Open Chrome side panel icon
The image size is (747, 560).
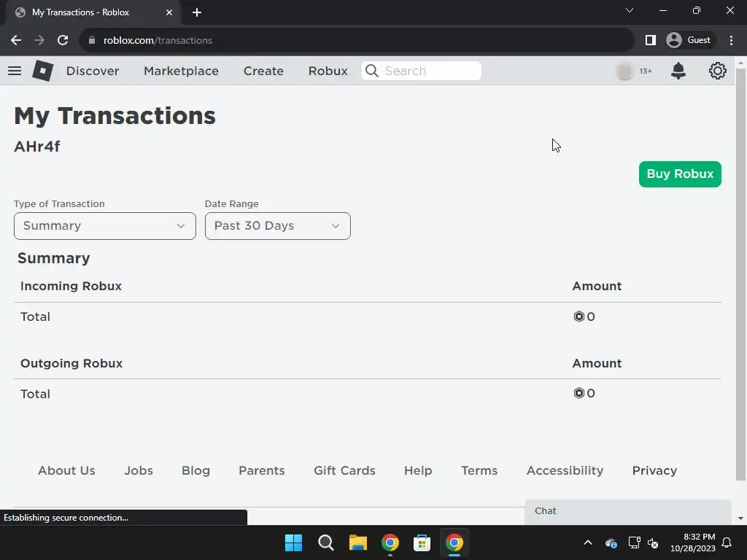[x=650, y=41]
